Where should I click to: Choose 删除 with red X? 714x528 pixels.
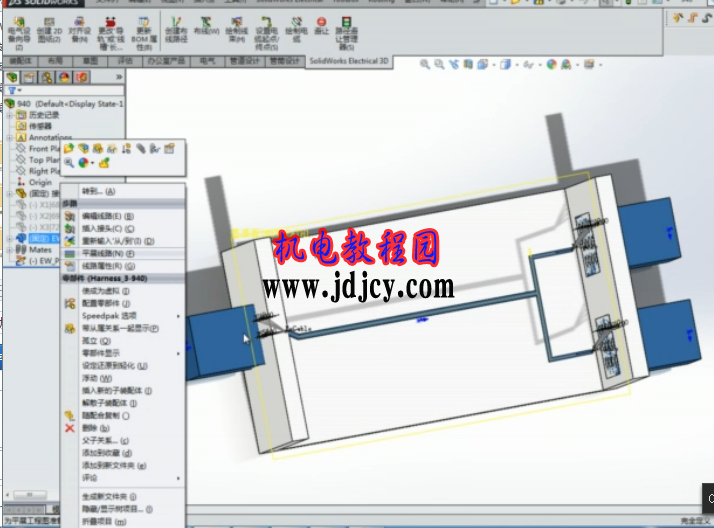click(123, 428)
